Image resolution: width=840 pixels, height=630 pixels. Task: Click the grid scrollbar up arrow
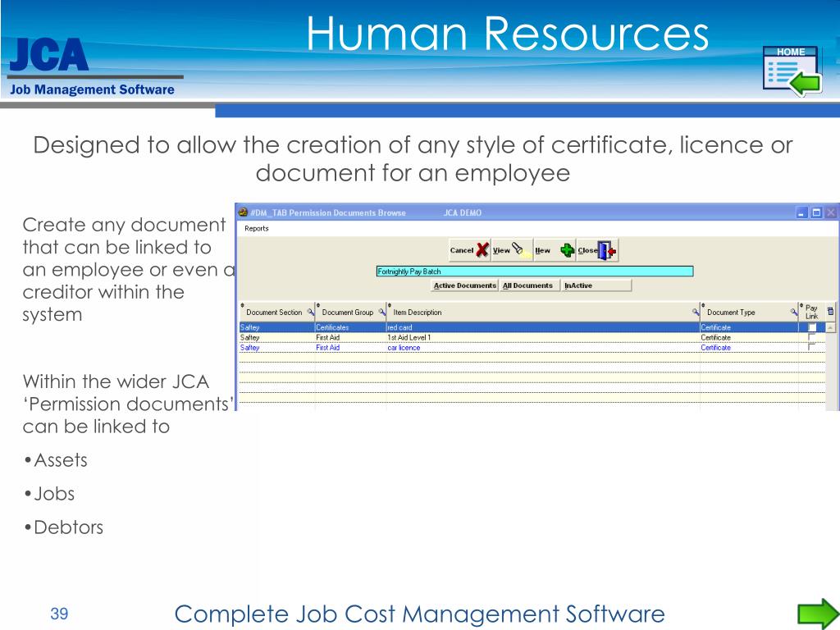(x=830, y=327)
